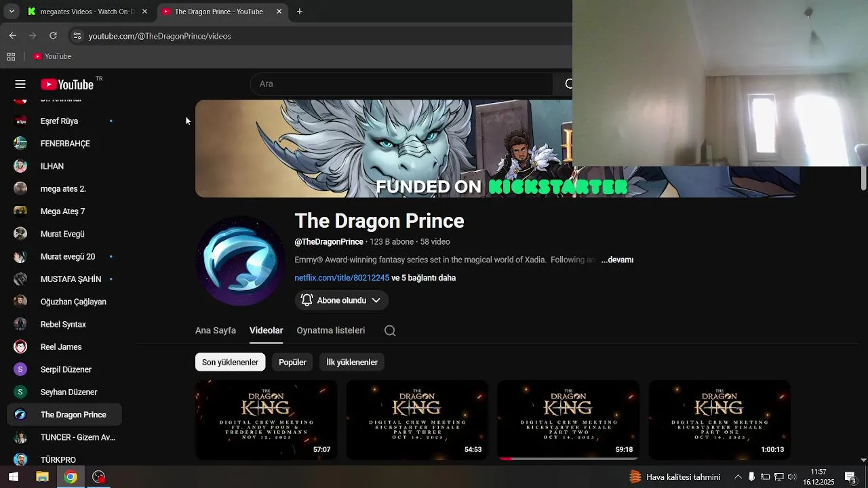Open ILHAN subscription channel

coord(64,166)
